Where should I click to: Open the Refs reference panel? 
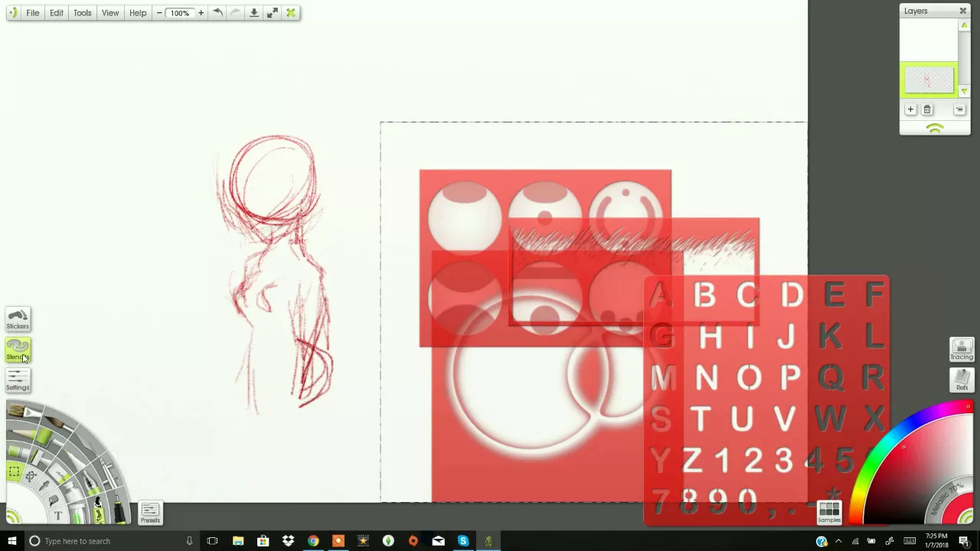tap(962, 379)
